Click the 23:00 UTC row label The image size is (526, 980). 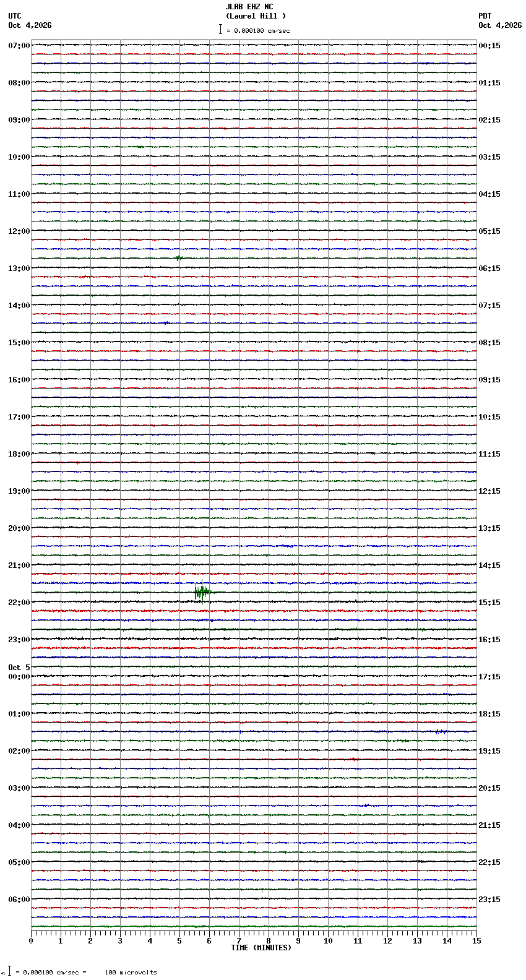tap(19, 640)
